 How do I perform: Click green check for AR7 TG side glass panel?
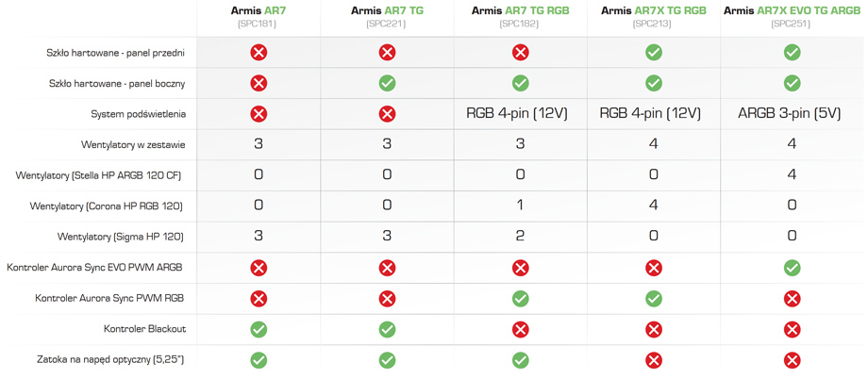(x=387, y=84)
